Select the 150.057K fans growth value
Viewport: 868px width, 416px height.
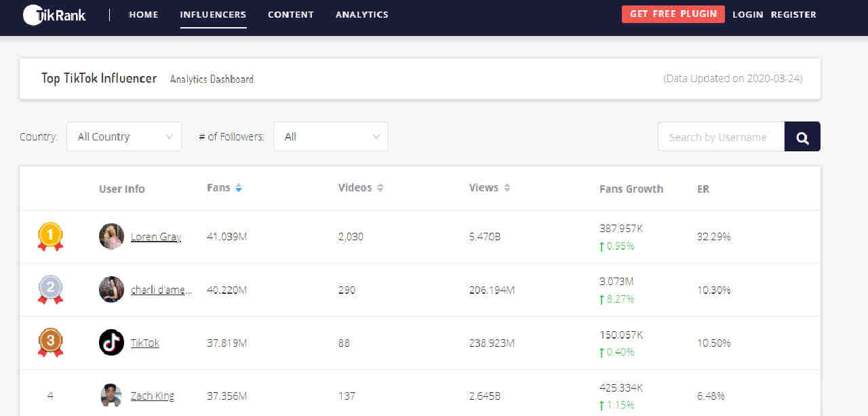pos(621,335)
